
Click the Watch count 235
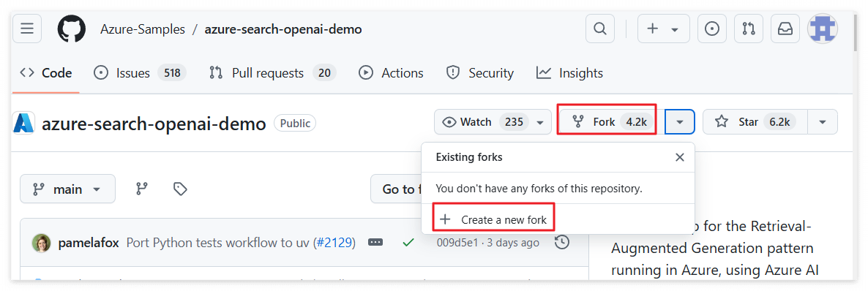pyautogui.click(x=515, y=121)
